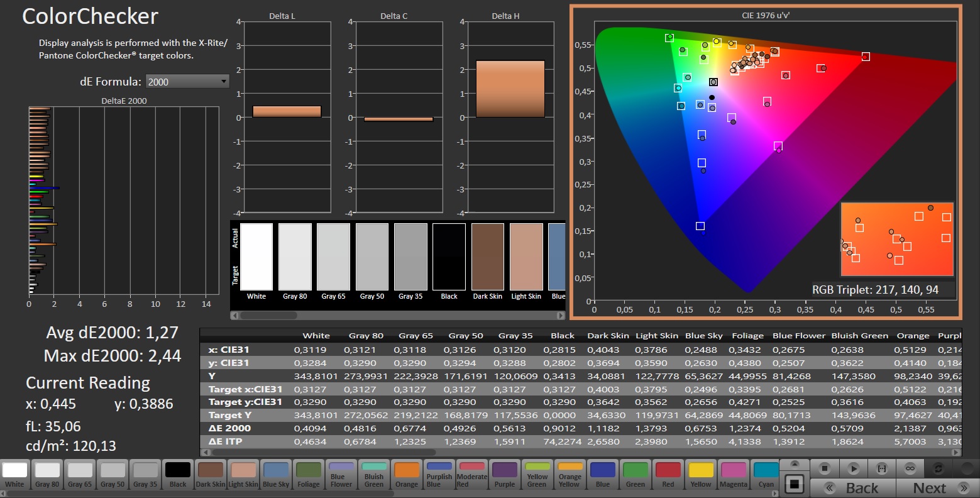Choose the Blue Sky color patch
Viewport: 980px width, 498px height.
coord(276,475)
